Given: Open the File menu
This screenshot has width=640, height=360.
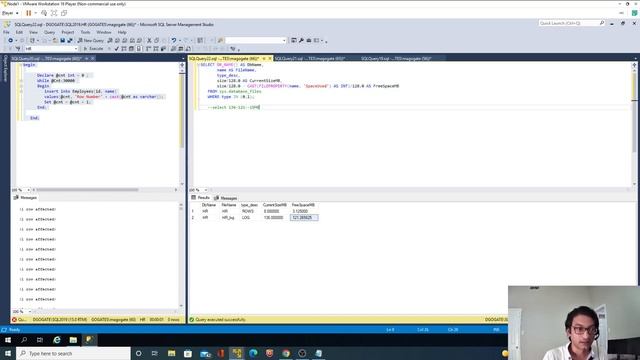Looking at the screenshot, I should click(6, 32).
